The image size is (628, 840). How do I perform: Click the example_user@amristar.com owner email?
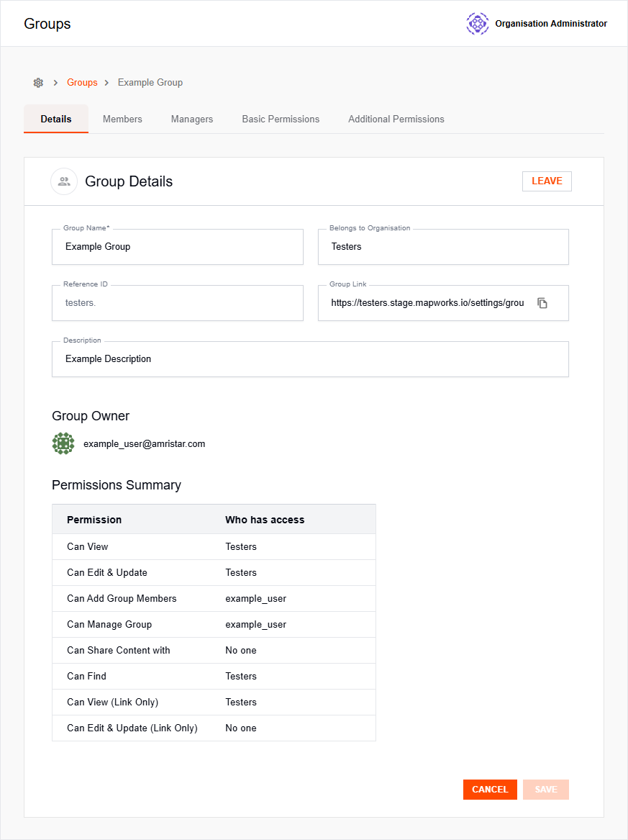(x=145, y=443)
